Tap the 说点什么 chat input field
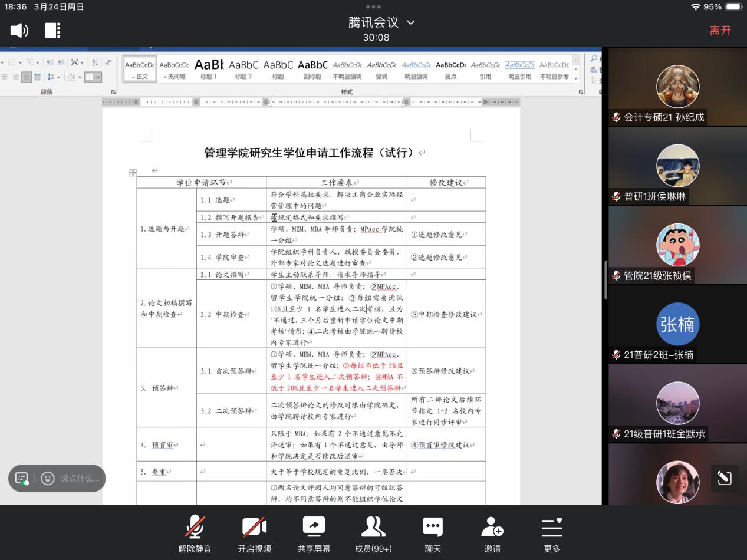Image resolution: width=747 pixels, height=560 pixels. (80, 478)
